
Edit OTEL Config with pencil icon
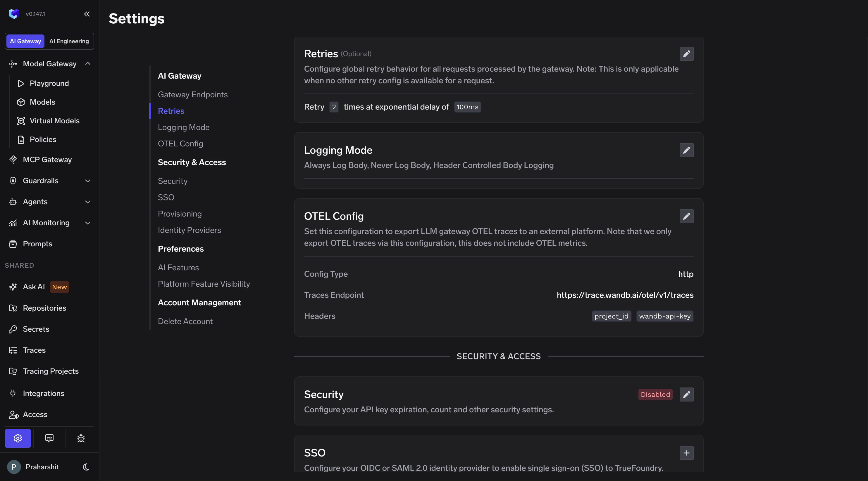pyautogui.click(x=686, y=216)
